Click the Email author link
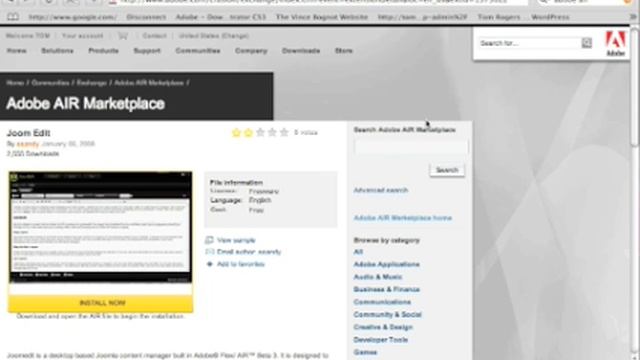640x360 pixels. click(249, 252)
